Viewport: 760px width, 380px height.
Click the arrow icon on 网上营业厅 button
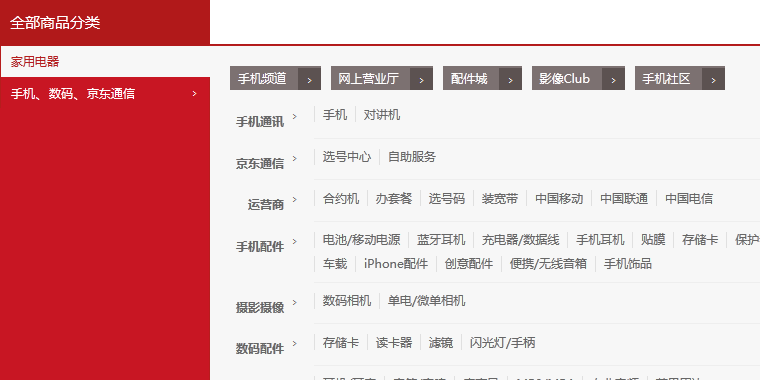[x=421, y=79]
